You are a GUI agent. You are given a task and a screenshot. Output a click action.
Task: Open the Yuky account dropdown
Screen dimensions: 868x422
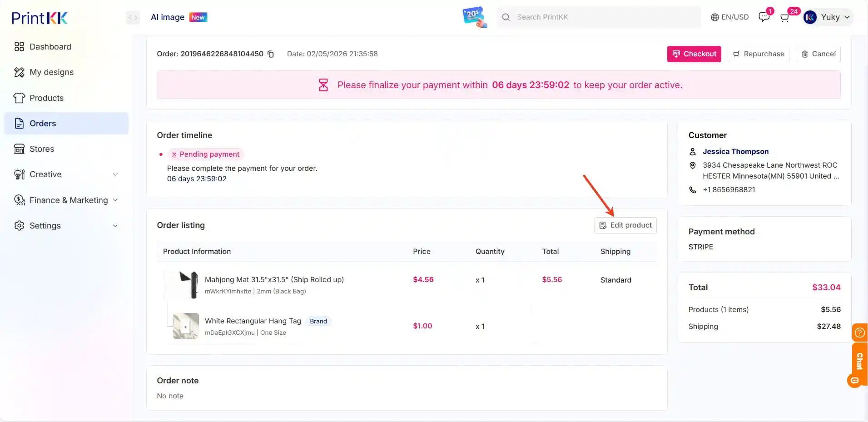click(x=828, y=17)
